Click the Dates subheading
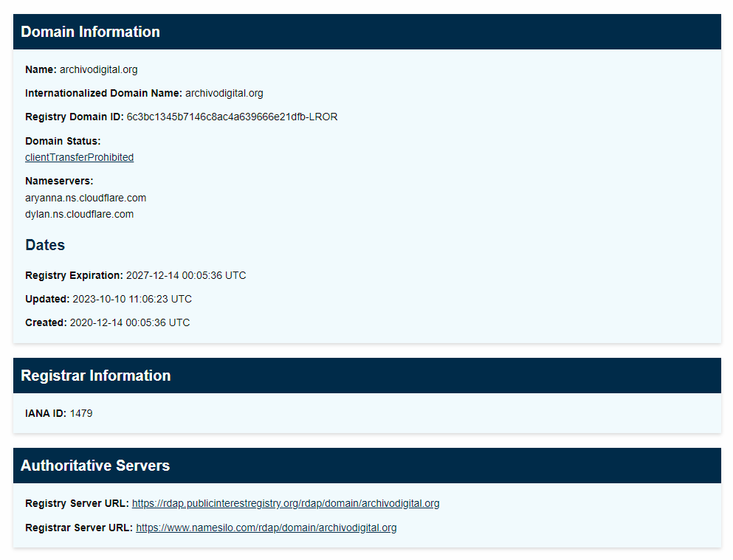This screenshot has height=560, width=733. point(45,245)
